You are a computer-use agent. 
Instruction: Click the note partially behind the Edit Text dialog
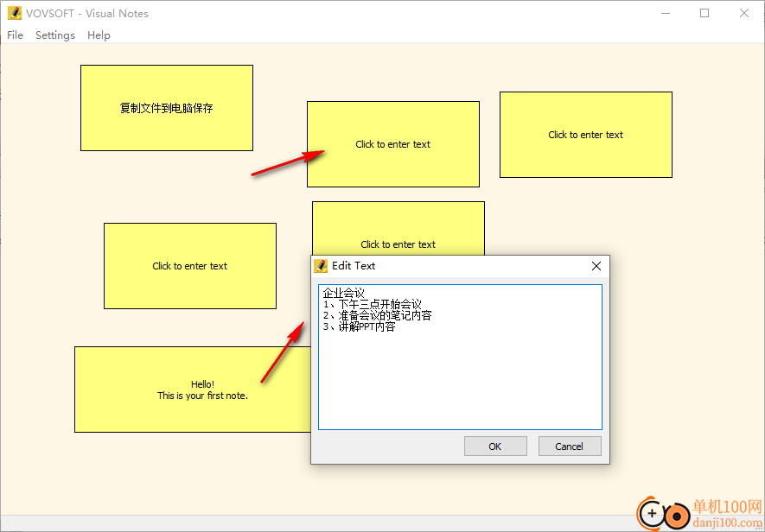click(398, 228)
